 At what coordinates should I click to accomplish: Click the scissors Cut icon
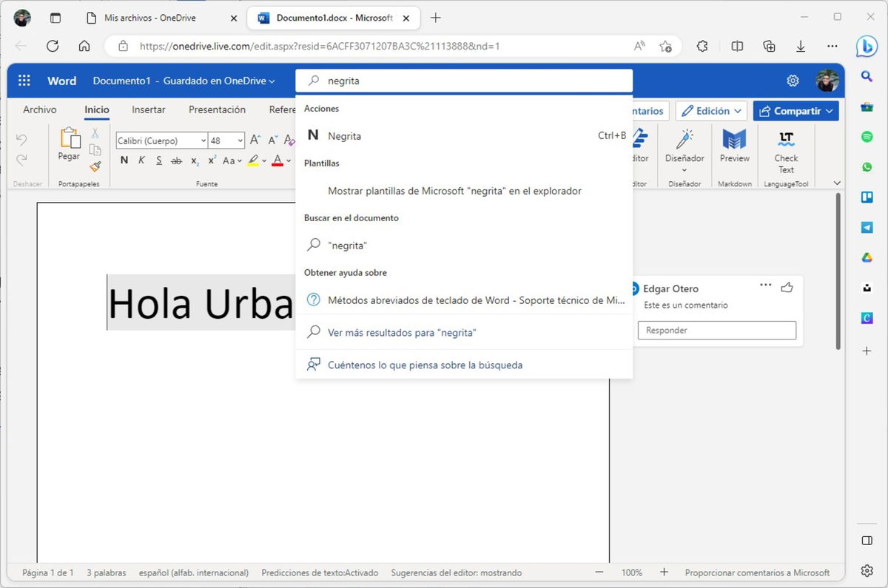95,133
